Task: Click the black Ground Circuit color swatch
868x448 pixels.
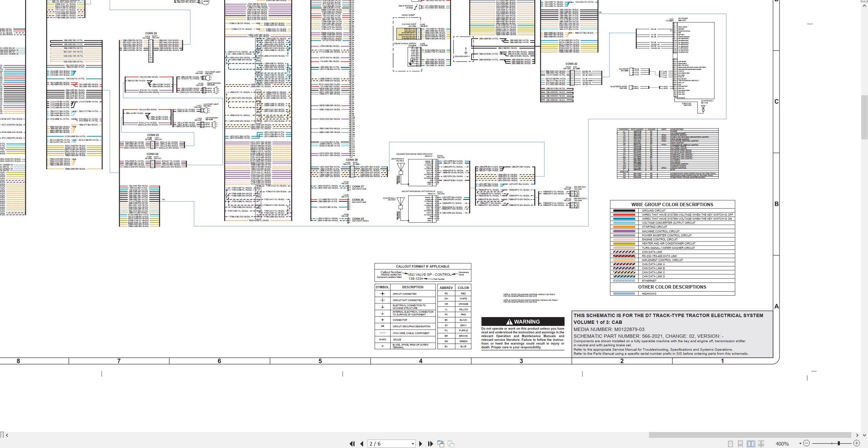Action: click(624, 211)
